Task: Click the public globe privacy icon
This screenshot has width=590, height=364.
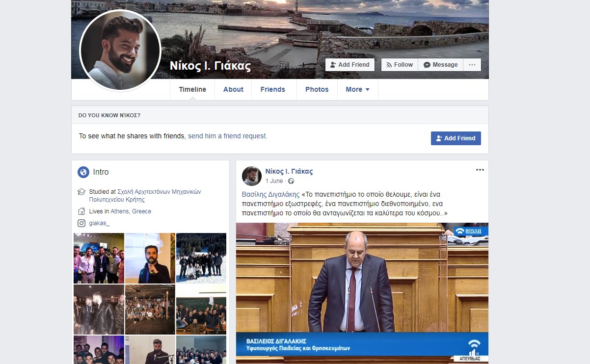Action: pyautogui.click(x=291, y=181)
